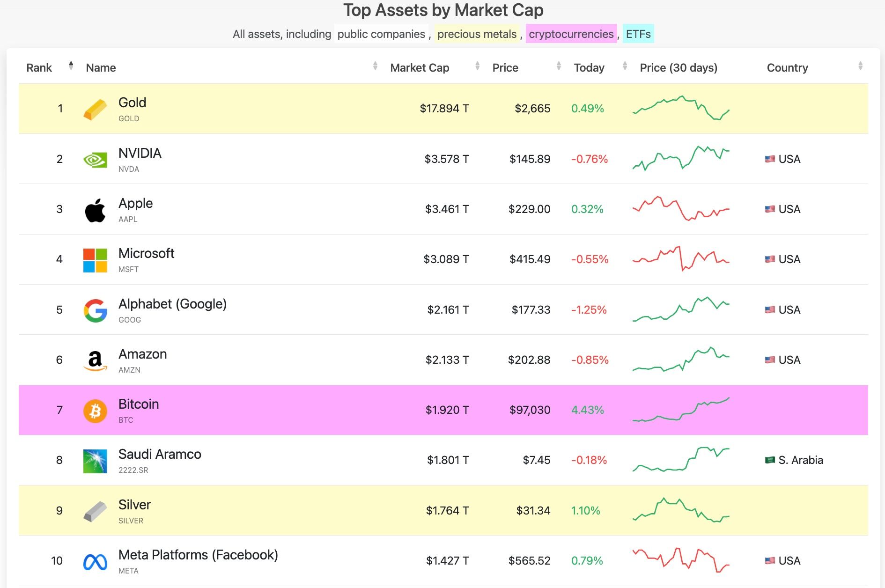Viewport: 885px width, 588px height.
Task: Sort by the Market Cap column arrows
Action: 477,67
